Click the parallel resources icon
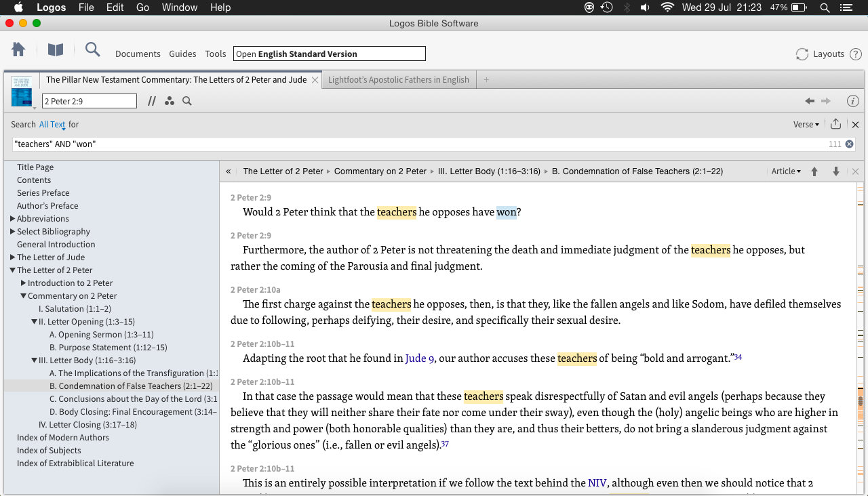868x496 pixels. 152,102
